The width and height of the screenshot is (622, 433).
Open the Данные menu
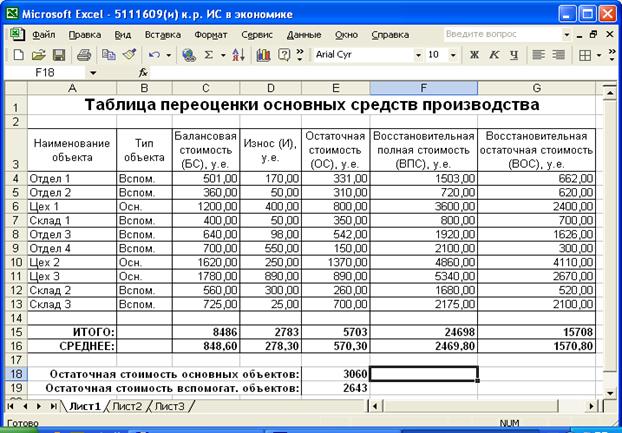coord(304,35)
